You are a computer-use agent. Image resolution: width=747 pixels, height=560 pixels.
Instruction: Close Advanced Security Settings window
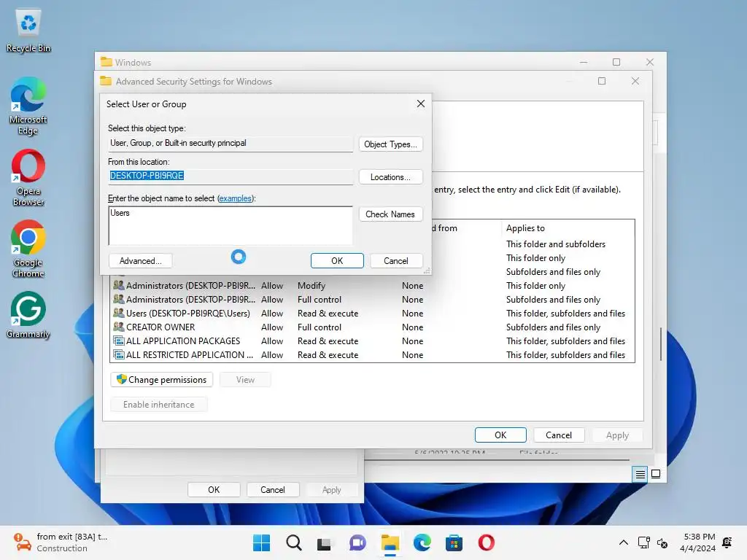pyautogui.click(x=635, y=81)
